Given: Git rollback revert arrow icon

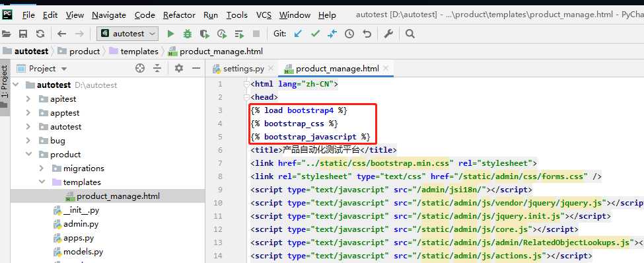Looking at the screenshot, I should click(x=367, y=34).
